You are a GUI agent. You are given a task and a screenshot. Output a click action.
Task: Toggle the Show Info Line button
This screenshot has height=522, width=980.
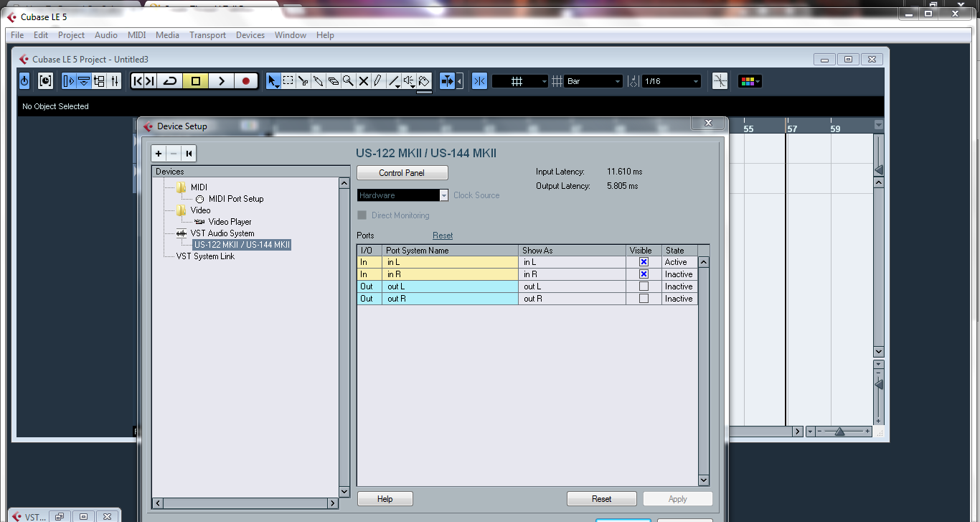[x=84, y=81]
